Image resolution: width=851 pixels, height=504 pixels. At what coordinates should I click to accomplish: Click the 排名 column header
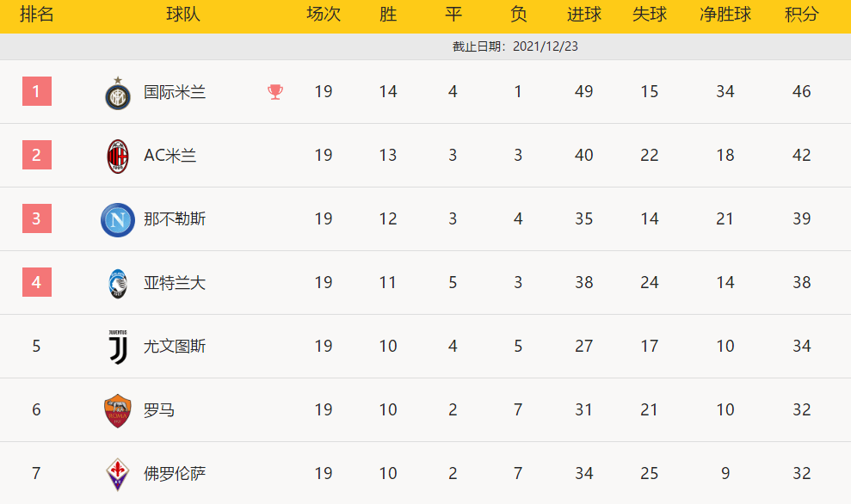(37, 15)
